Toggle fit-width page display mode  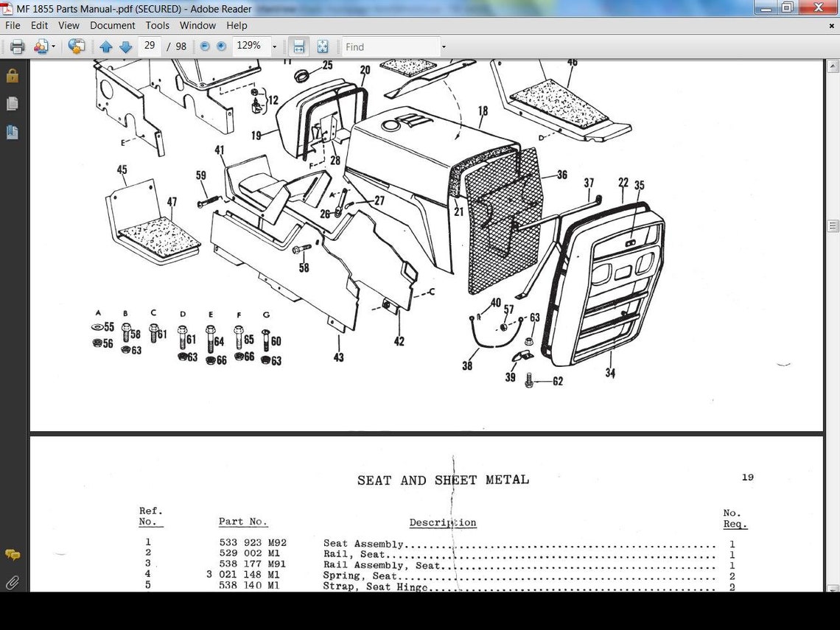[x=298, y=46]
